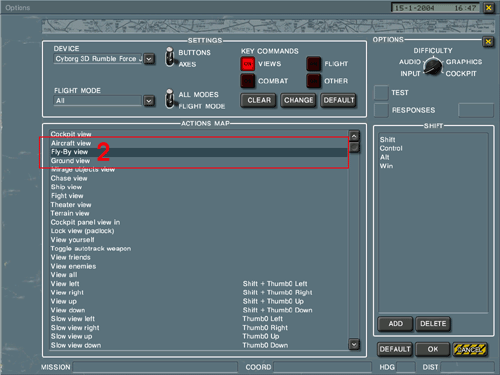Flip the ALL MODES/FLIGHT MODE switch
500x375 pixels.
coord(170,99)
